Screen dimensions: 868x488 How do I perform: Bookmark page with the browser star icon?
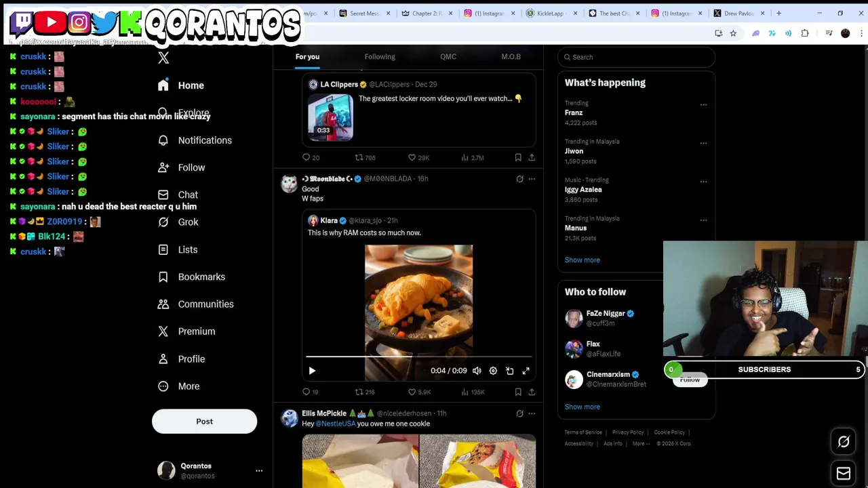coord(733,33)
